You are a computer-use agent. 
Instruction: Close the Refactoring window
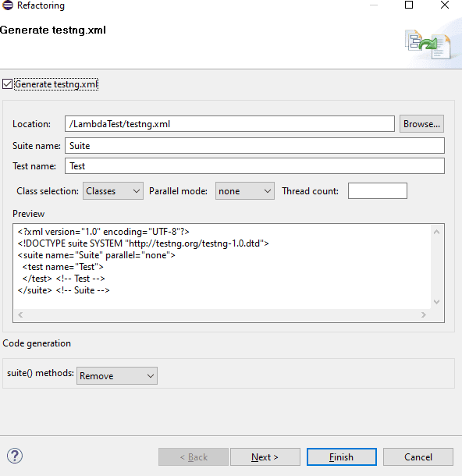point(445,5)
